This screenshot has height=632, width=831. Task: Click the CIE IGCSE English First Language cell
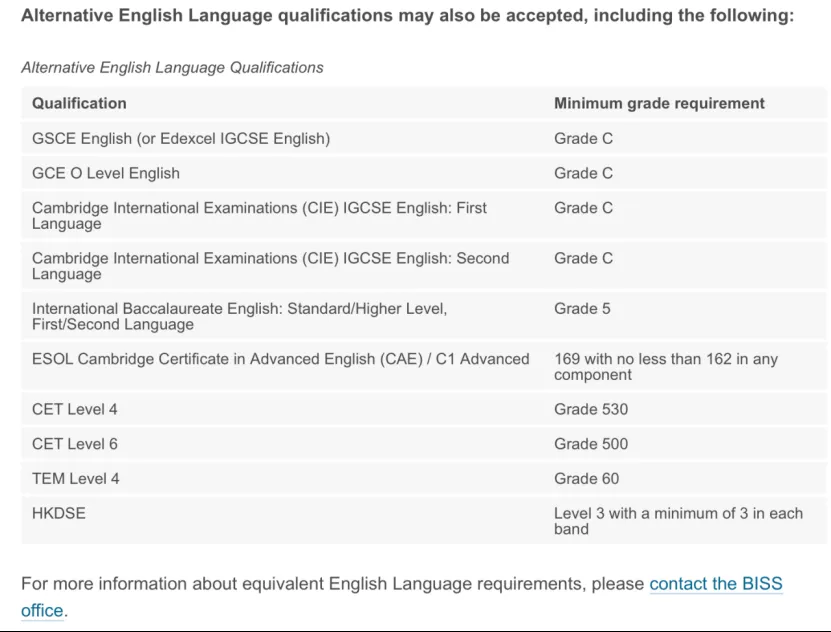point(259,215)
